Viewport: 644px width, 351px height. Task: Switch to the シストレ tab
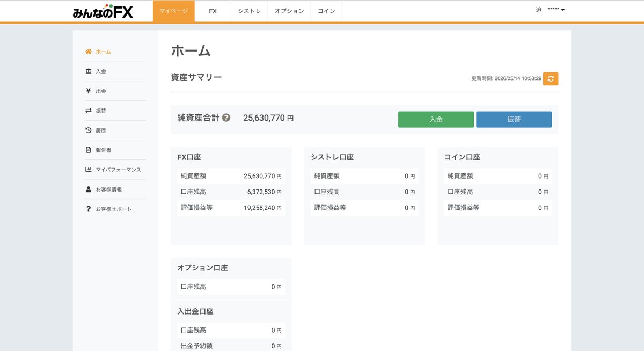click(250, 11)
